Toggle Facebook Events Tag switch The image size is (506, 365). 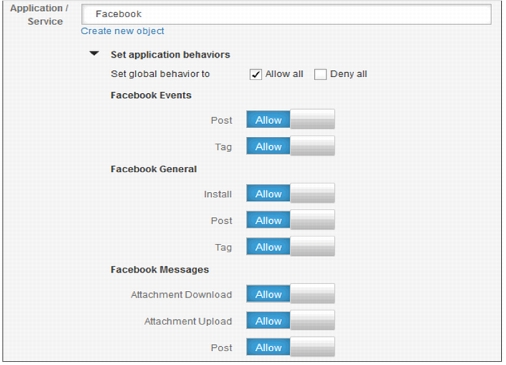point(290,146)
